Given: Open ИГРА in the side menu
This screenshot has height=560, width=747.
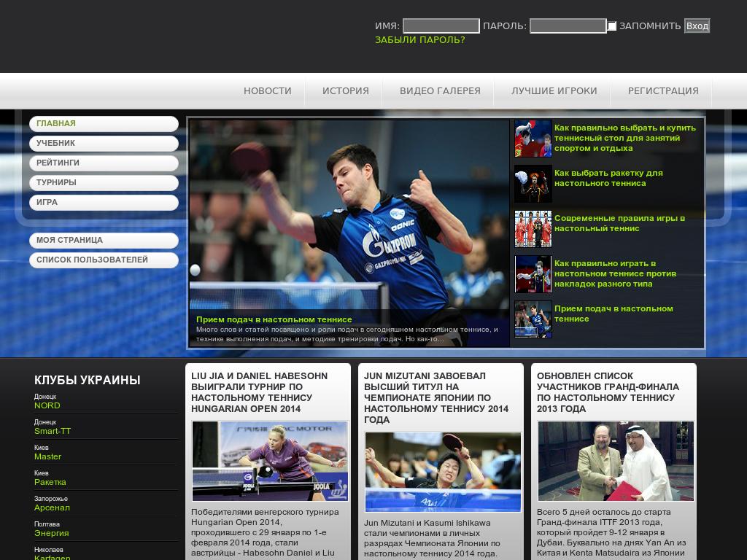Looking at the screenshot, I should (x=104, y=203).
